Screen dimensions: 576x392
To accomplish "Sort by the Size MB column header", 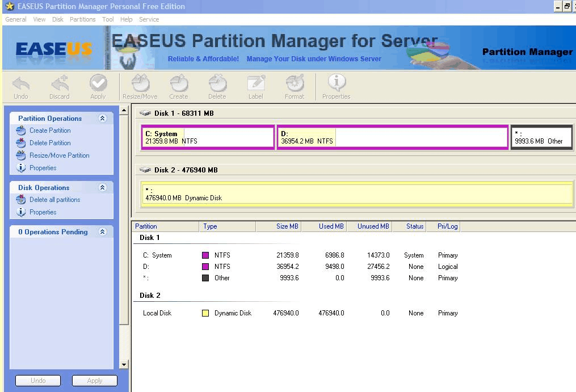I will coord(279,226).
